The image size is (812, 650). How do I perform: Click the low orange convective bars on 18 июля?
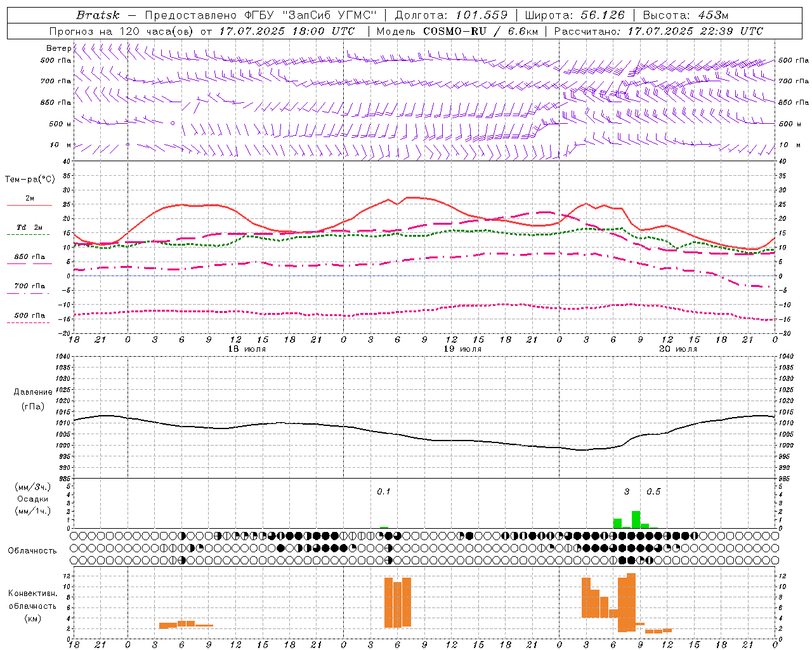(x=186, y=624)
